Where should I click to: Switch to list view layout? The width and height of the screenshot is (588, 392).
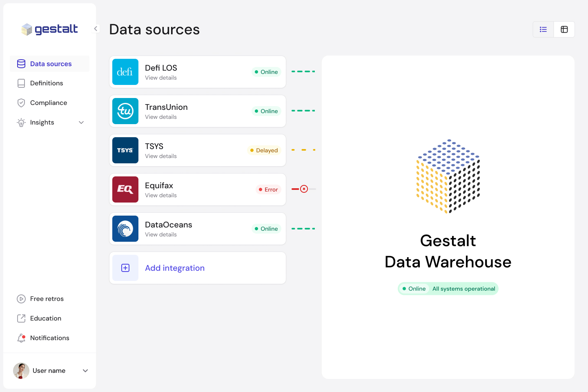click(x=543, y=29)
